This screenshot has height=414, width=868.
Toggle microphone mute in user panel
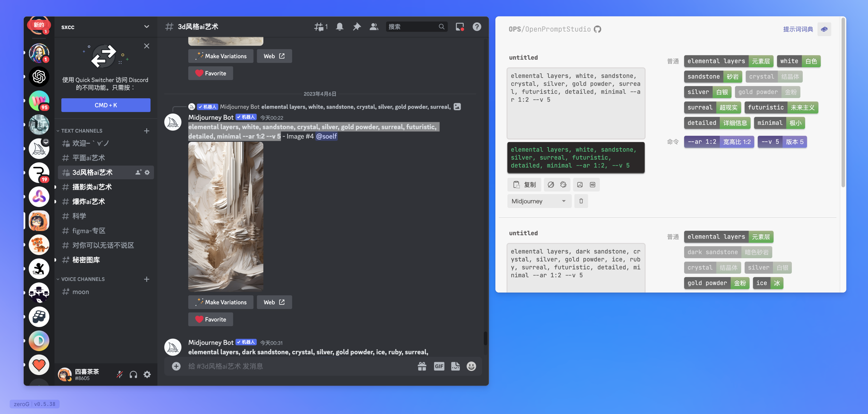coord(120,374)
